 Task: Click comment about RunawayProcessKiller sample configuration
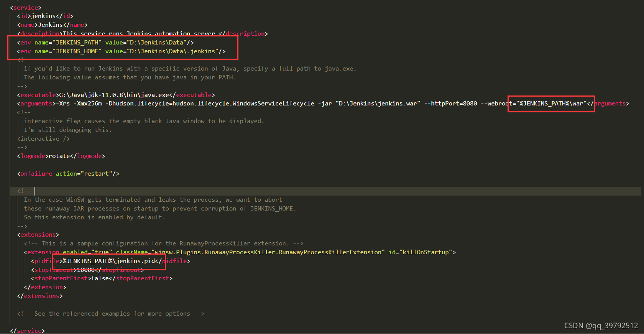[164, 244]
